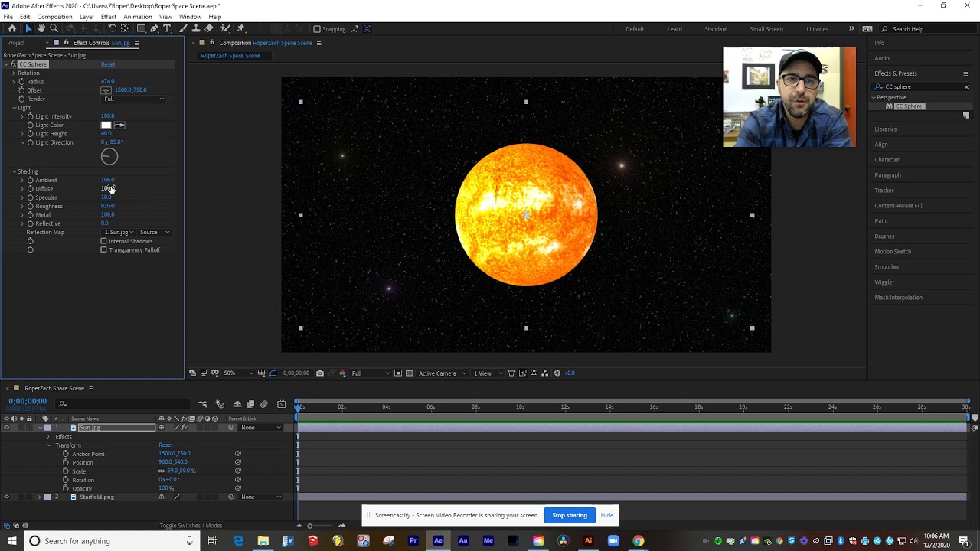
Task: Open the resolution dropdown showing Full
Action: (x=370, y=373)
